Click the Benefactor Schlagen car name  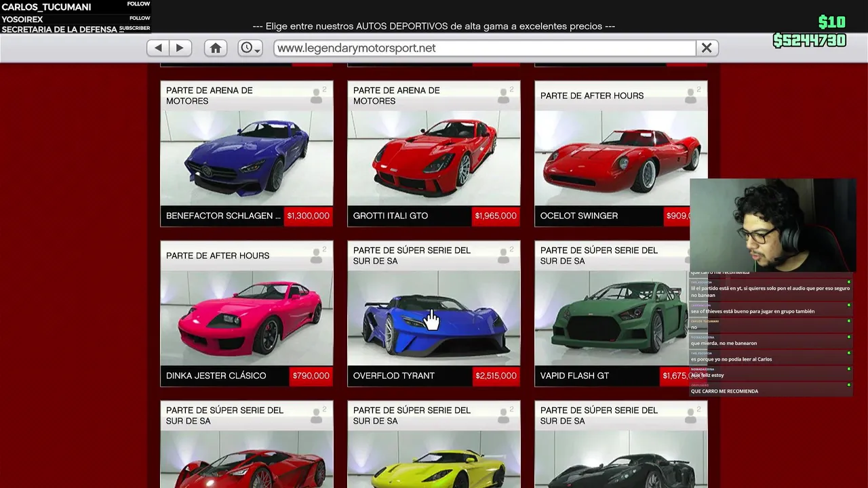pos(223,216)
